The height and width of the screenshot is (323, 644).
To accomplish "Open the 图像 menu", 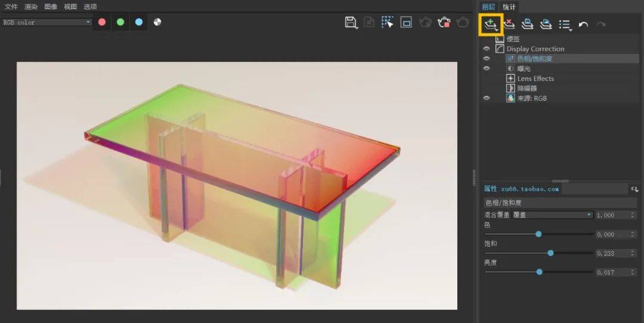I will (51, 7).
